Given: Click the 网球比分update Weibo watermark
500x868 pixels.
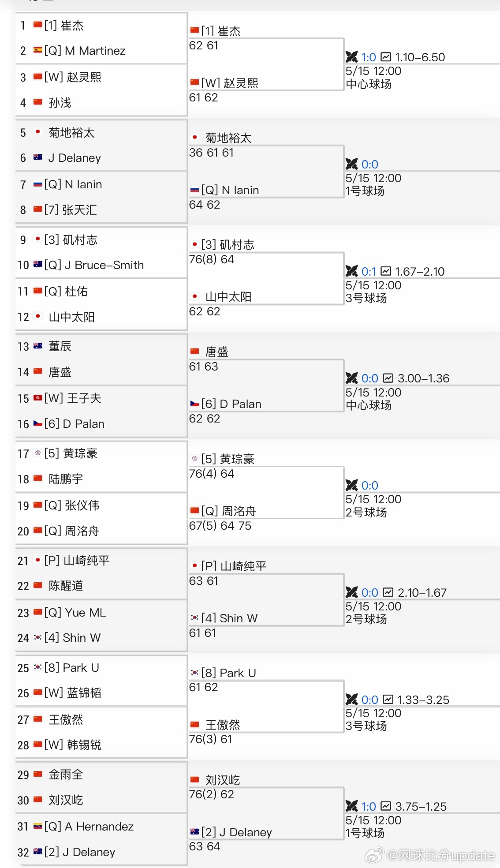Looking at the screenshot, I should click(430, 855).
